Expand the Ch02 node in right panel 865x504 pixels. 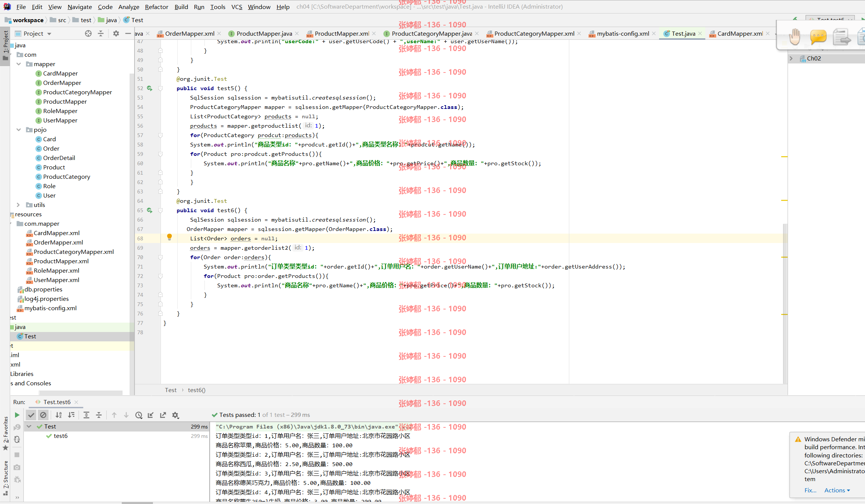(791, 59)
